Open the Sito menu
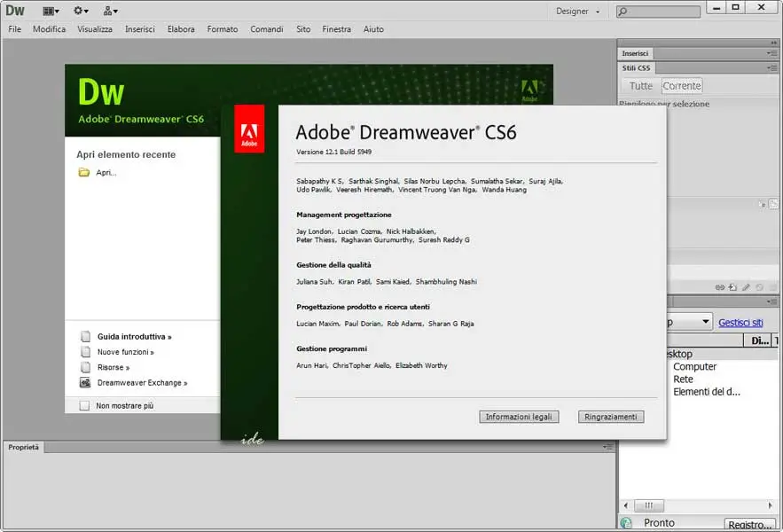Image resolution: width=783 pixels, height=532 pixels. tap(303, 29)
